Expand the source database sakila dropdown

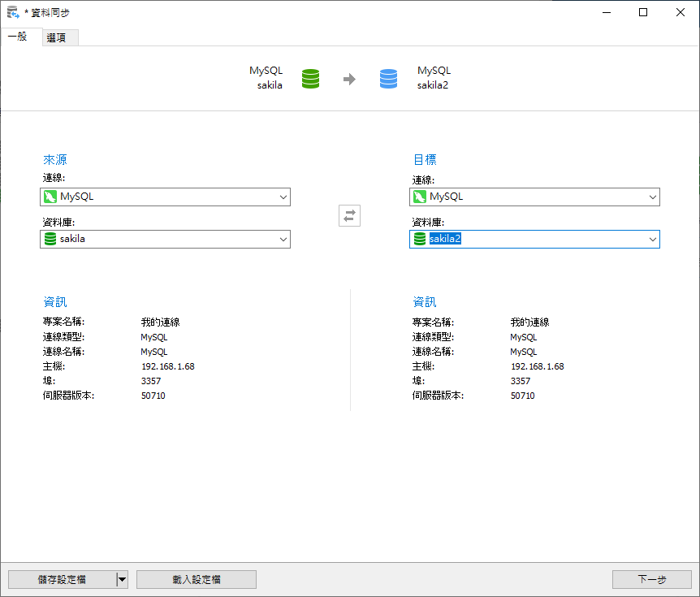click(283, 239)
